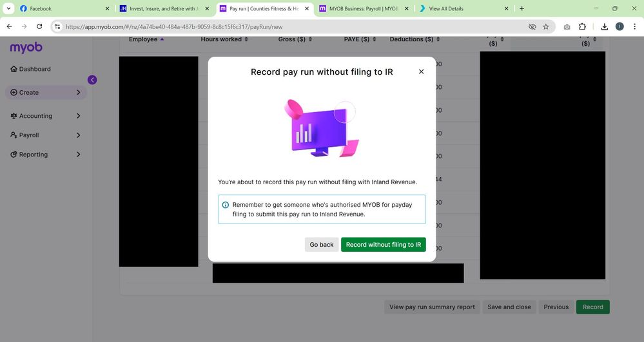
Task: Open the tab search dropdown arrow
Action: tap(9, 8)
